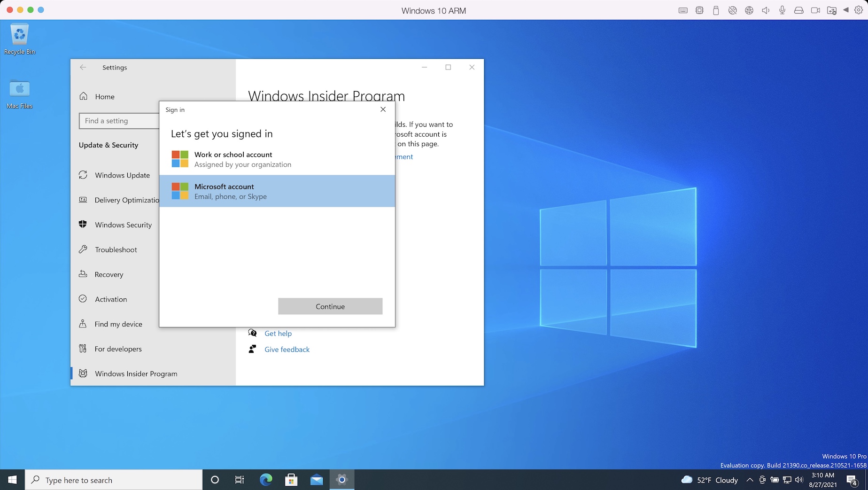
Task: Collapse the Parallels toolbar with the triangle arrow
Action: 846,10
